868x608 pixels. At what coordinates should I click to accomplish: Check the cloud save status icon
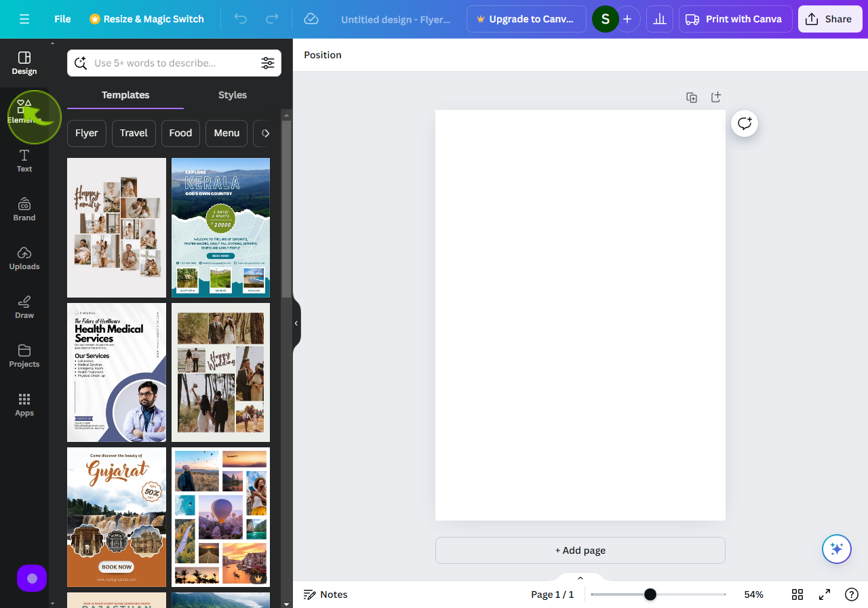click(x=311, y=19)
